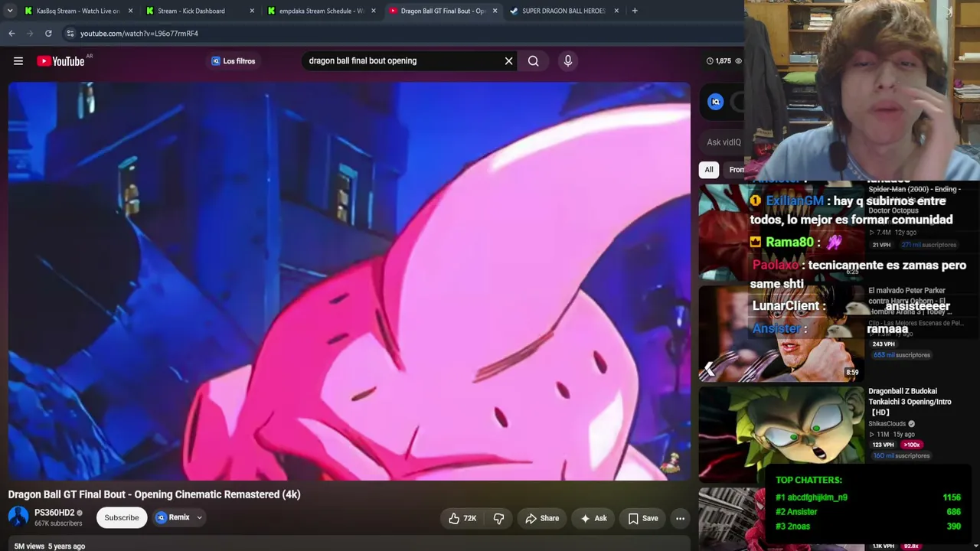980x551 pixels.
Task: Close the 'SUPER DRAGON BALL HEROES' tab
Action: tap(616, 11)
